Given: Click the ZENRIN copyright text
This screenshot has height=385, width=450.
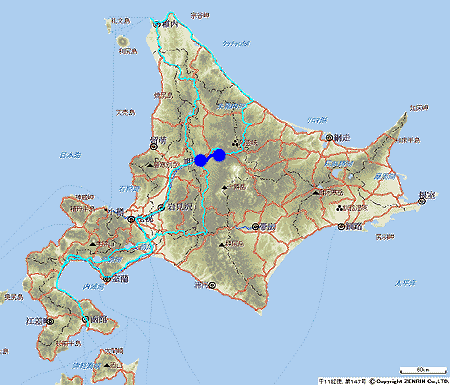Looking at the screenshot, I should tap(409, 381).
